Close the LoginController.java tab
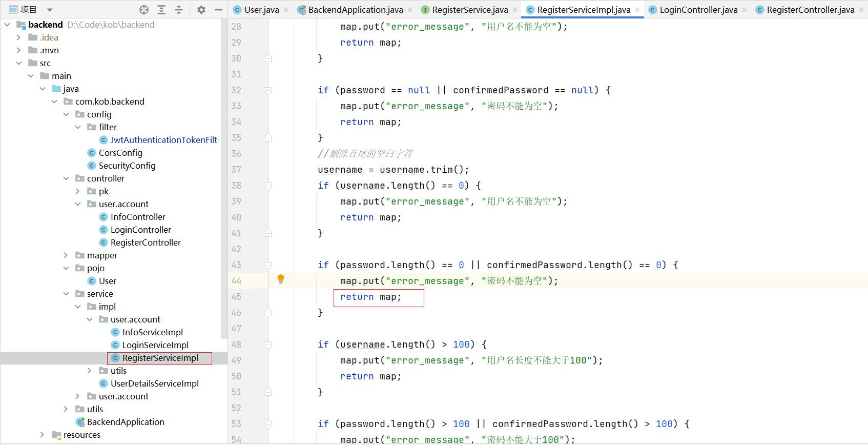868x445 pixels. point(745,10)
